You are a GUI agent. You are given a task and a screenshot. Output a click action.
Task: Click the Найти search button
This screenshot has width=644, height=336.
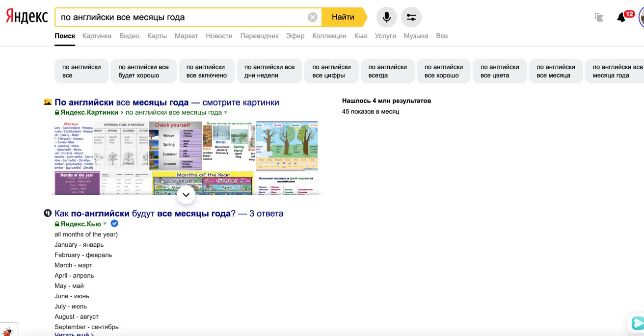coord(344,17)
